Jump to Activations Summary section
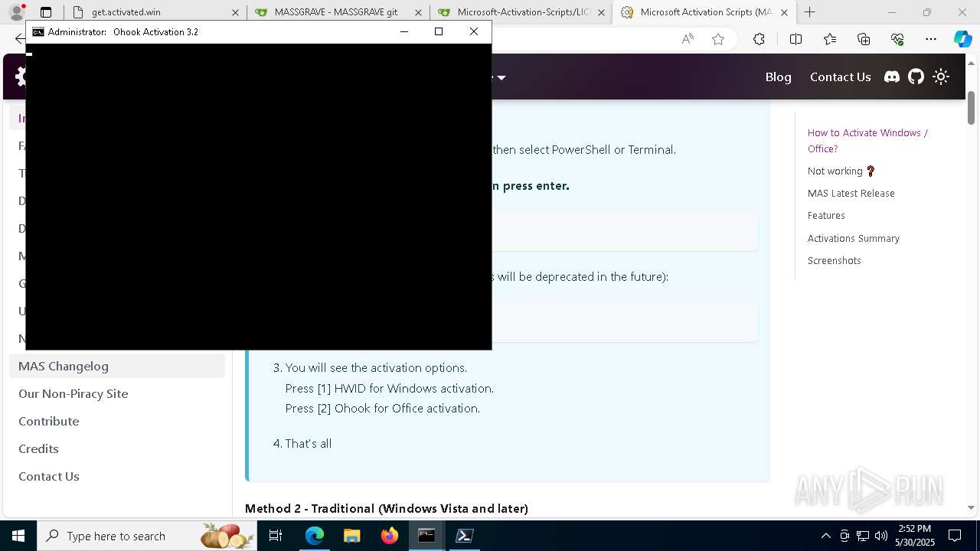 (853, 238)
